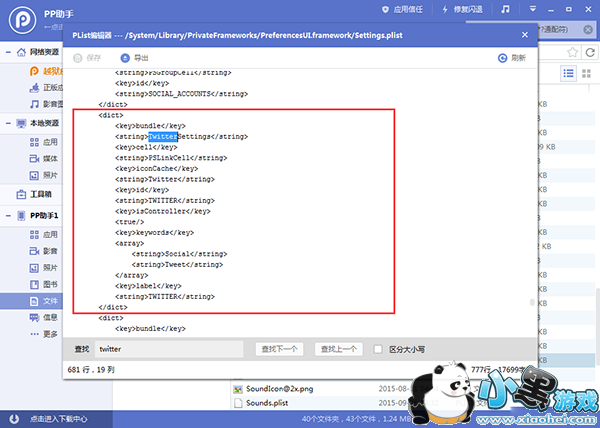Open 影音 music item under 网络资源
Viewport: 600px width, 428px height.
click(x=46, y=104)
